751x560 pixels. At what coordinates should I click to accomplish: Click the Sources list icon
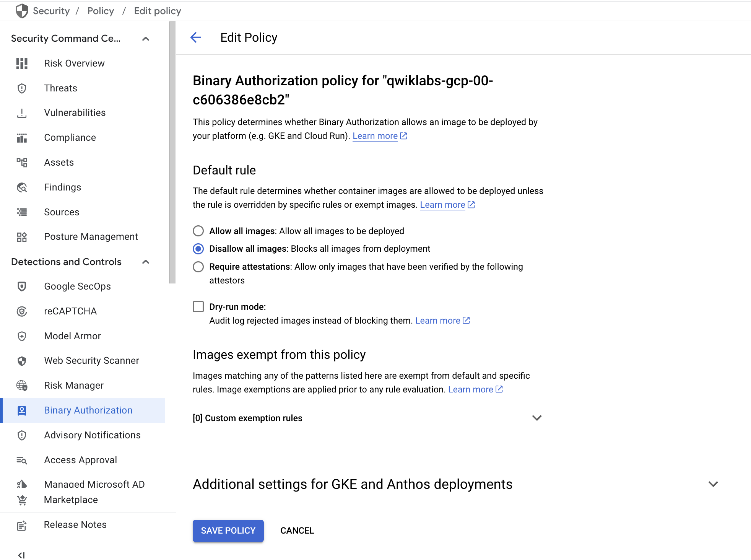coord(22,212)
